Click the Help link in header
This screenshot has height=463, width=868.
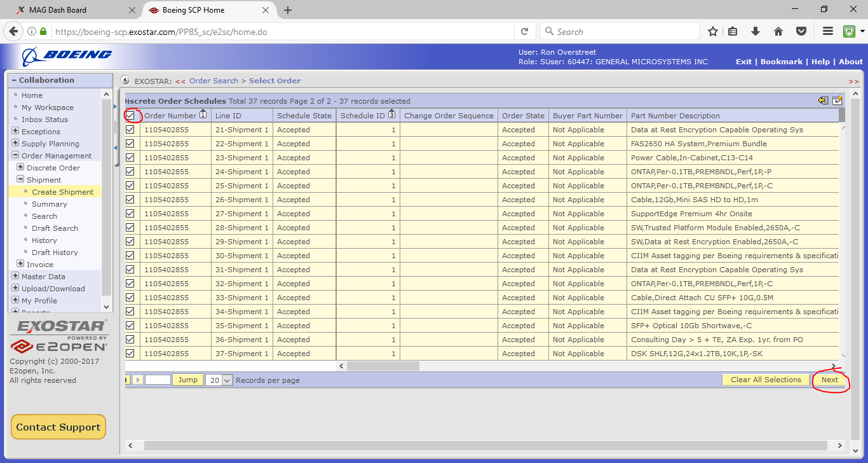coord(820,62)
